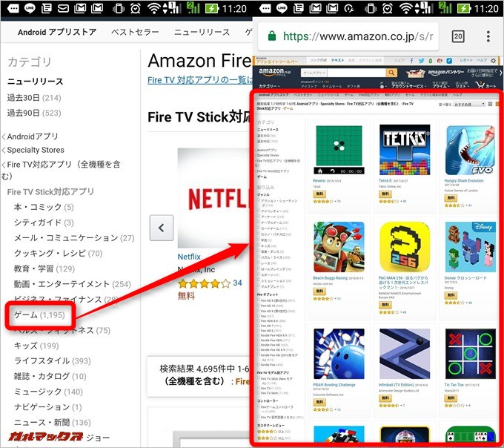
Task: Select ベストセラー tab on left screen
Action: click(135, 32)
